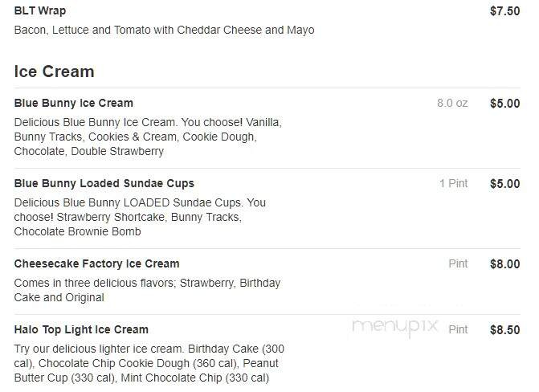Screen dimensions: 539x392
Task: Click the Cheesecake Factory flavors description
Action: click(x=147, y=290)
